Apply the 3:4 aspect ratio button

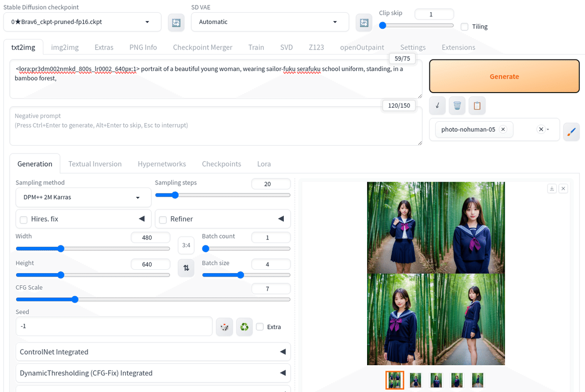tap(186, 245)
